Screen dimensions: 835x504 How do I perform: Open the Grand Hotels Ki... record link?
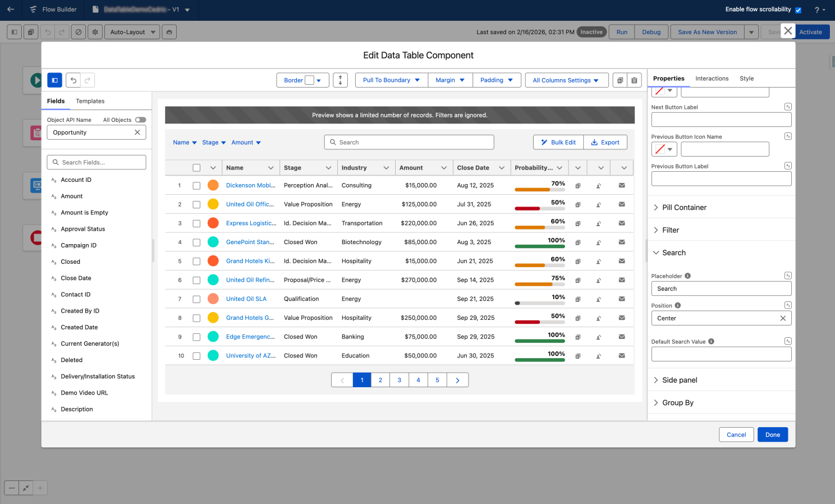[250, 261]
